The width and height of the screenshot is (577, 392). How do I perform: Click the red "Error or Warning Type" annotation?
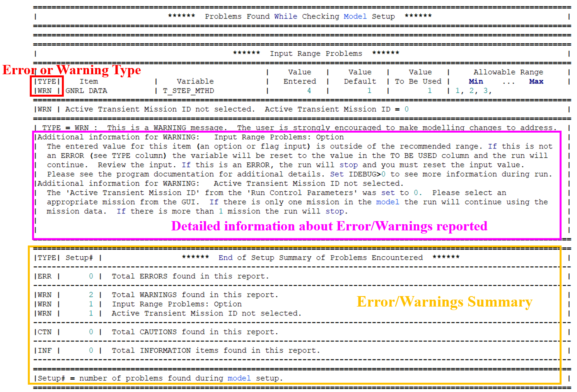coord(72,70)
